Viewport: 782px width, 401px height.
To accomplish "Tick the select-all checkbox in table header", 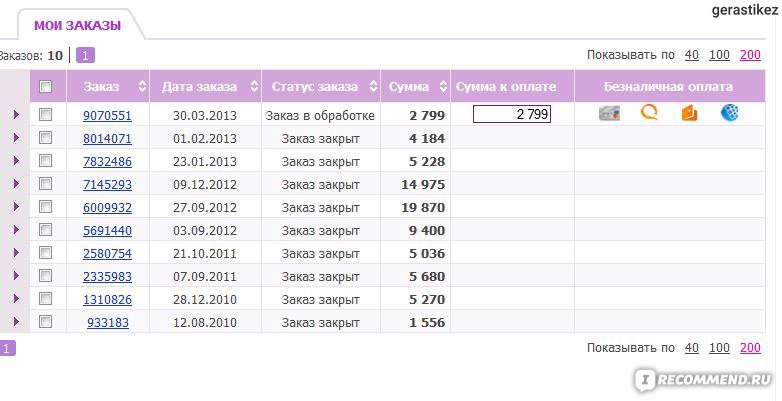I will (x=45, y=87).
